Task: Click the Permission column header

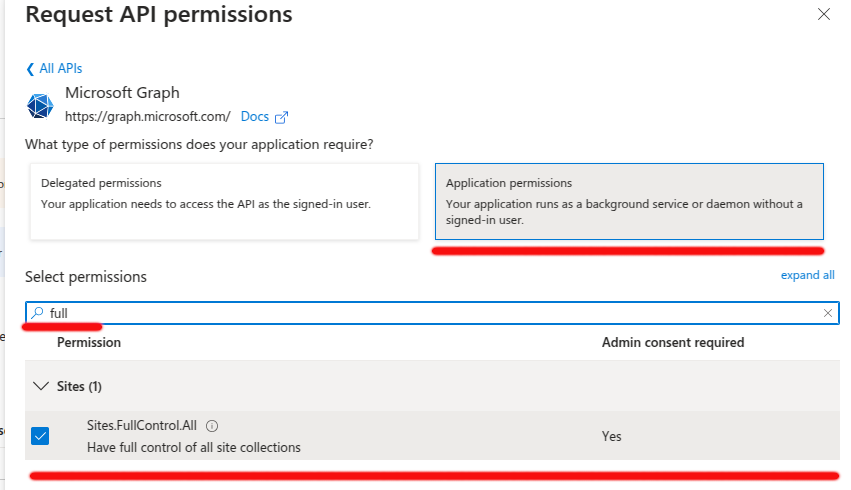Action: (x=89, y=342)
